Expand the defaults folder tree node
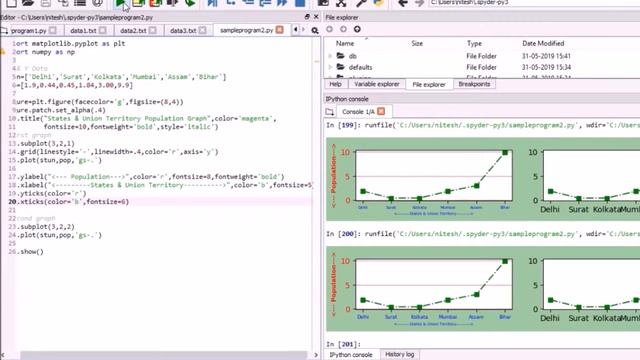This screenshot has height=360, width=640. pos(330,67)
